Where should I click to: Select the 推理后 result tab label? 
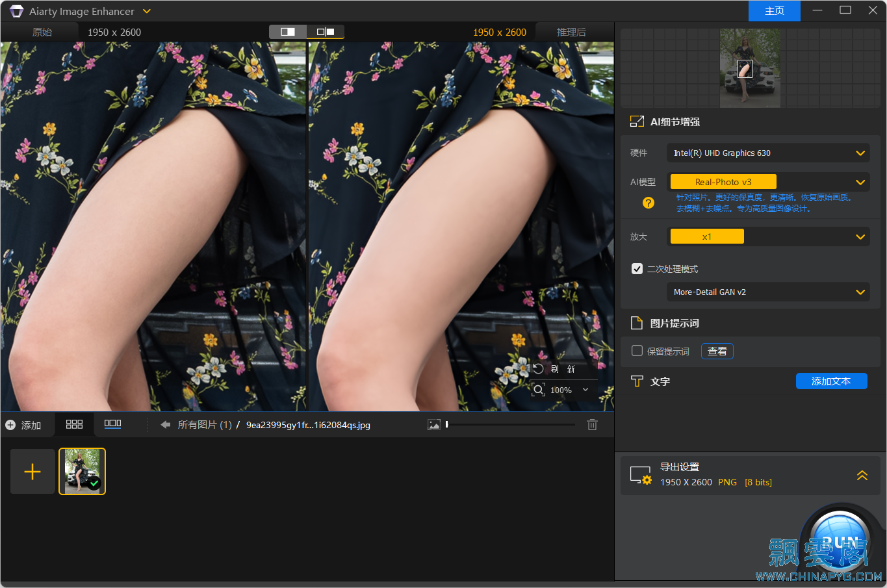(571, 32)
